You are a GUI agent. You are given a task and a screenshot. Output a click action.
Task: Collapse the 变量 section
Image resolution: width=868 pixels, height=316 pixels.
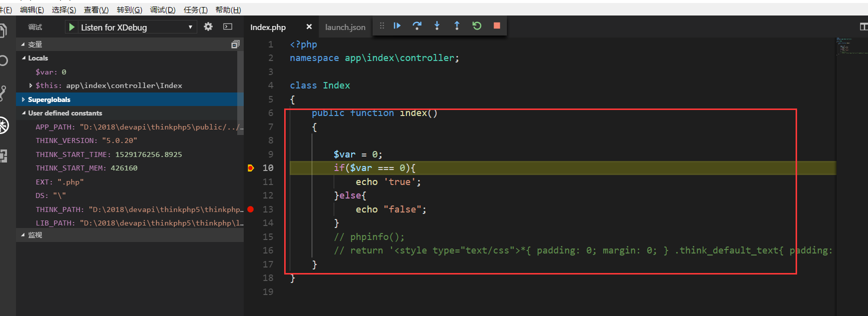130,44
